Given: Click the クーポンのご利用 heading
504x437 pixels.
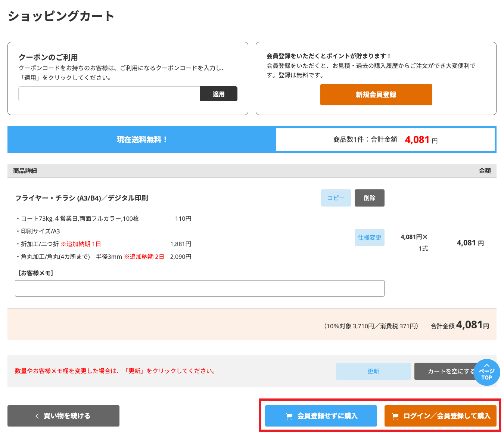Looking at the screenshot, I should [x=48, y=57].
